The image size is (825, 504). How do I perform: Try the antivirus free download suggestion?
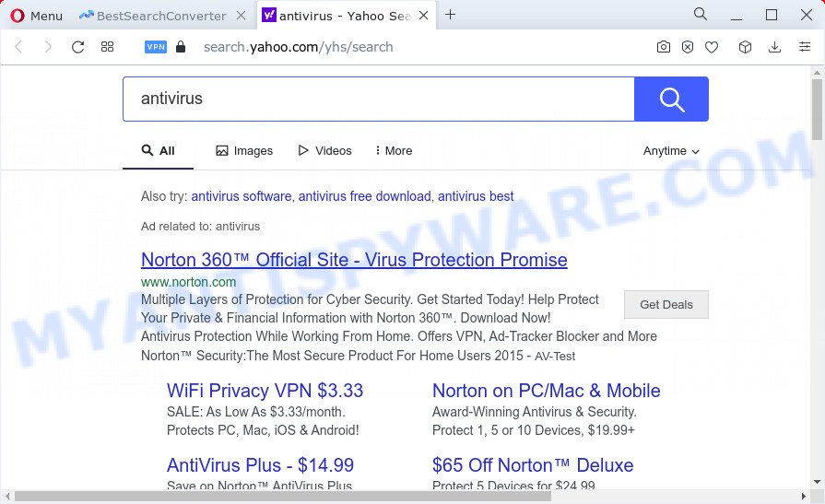pyautogui.click(x=365, y=196)
